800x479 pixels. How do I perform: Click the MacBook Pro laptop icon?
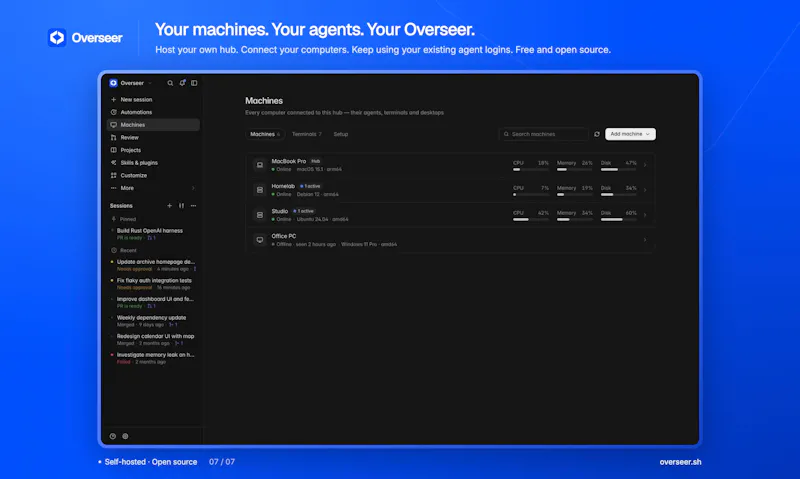pos(260,165)
